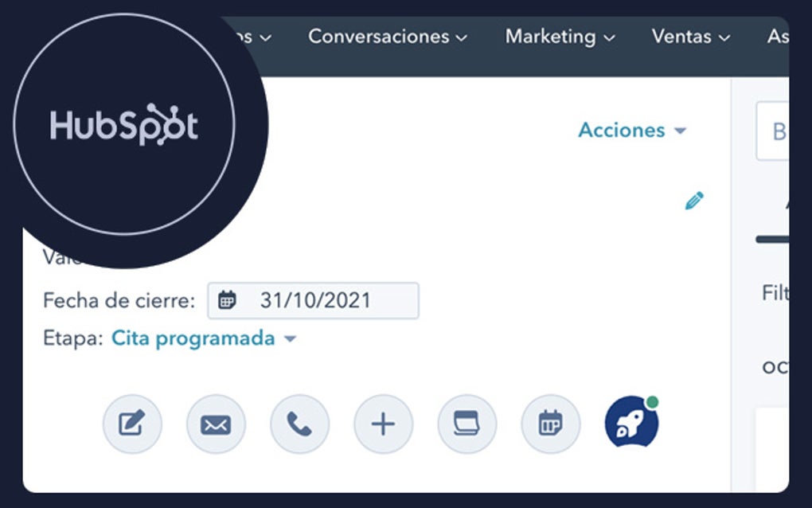Click the HubSpot logo
Image resolution: width=812 pixels, height=508 pixels.
coord(123,124)
